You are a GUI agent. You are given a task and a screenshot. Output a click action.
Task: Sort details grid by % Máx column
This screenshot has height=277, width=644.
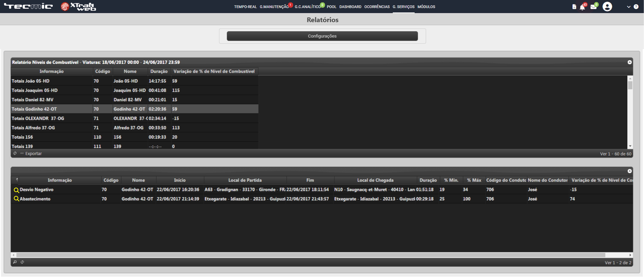[x=474, y=180]
